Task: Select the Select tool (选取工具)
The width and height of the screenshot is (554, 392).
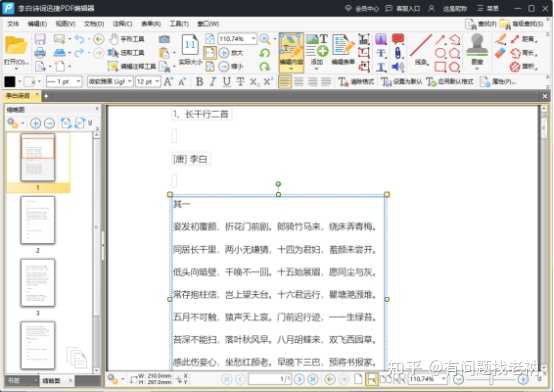Action: tap(126, 53)
